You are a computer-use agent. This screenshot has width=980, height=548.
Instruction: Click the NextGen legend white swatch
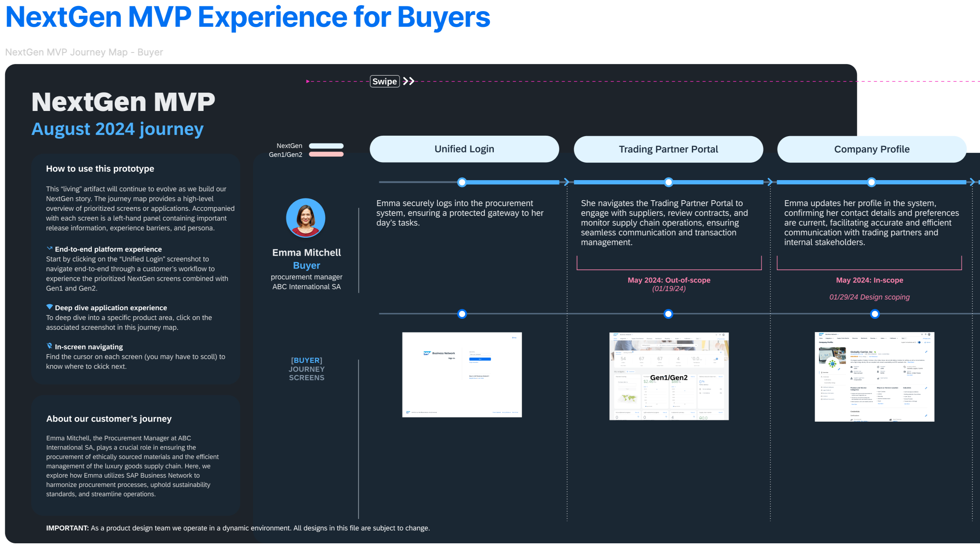[x=326, y=146]
